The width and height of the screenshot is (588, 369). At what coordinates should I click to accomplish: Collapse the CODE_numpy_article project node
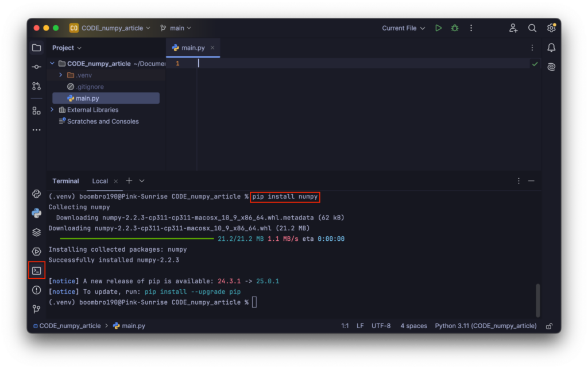(53, 63)
